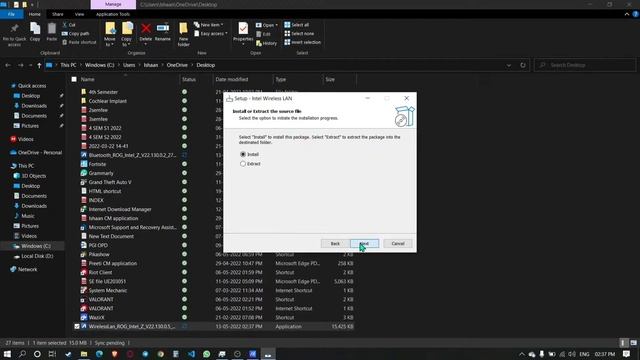Switch to the Share ribbon tab
This screenshot has height=360, width=640.
click(x=58, y=14)
